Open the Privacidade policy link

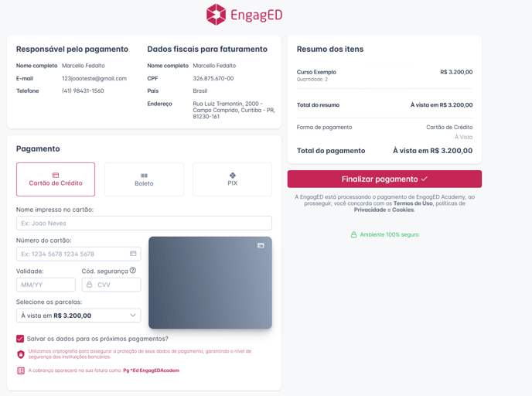[372, 210]
